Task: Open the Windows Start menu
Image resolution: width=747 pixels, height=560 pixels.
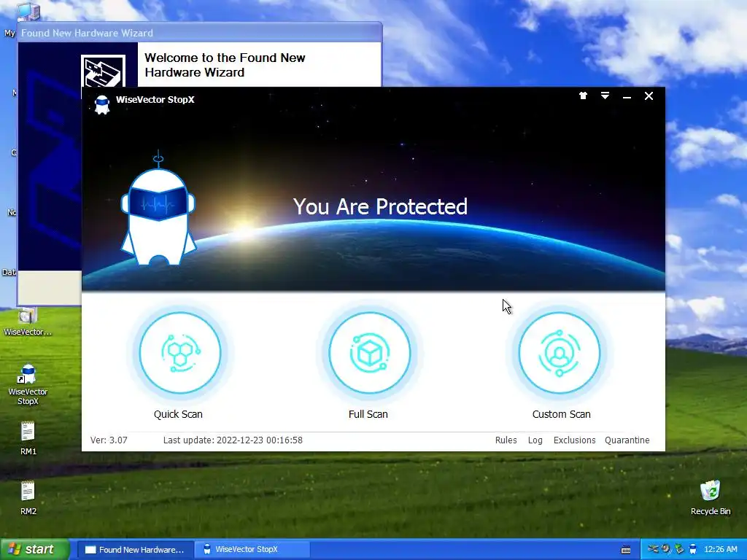Action: [34, 550]
